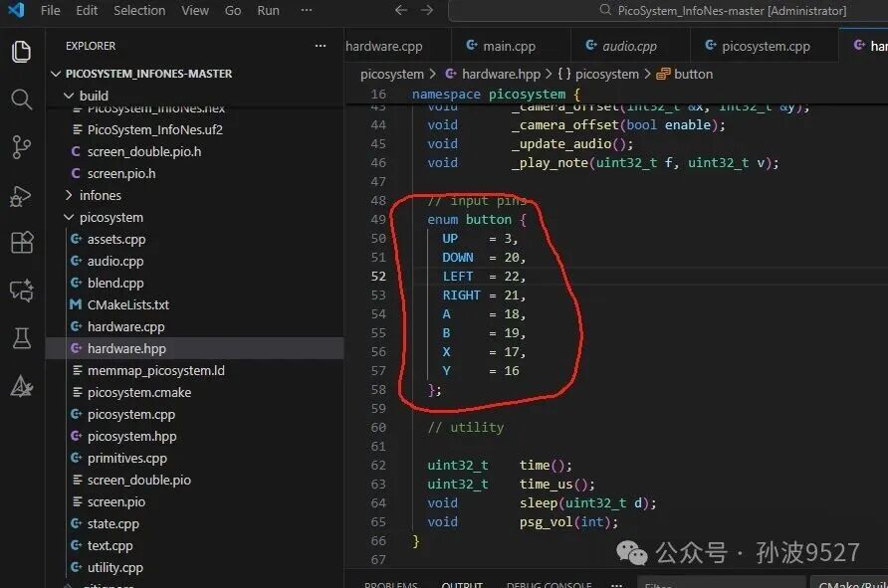Screen dimensions: 888x588
Task: Switch to the main.cpp editor tab
Action: (510, 46)
